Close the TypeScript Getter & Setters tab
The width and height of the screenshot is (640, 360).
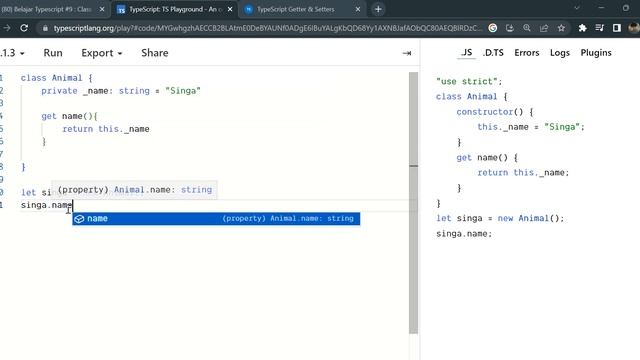(358, 9)
